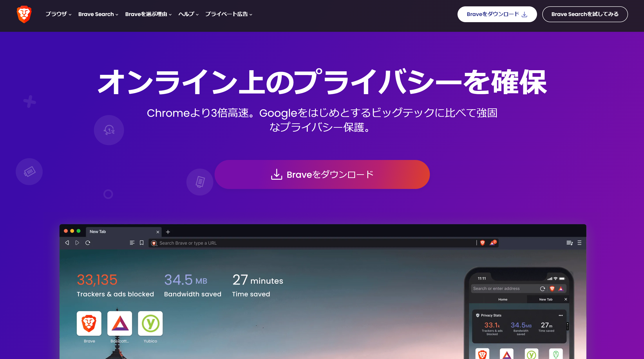Open the Yubico shortcut tile
The width and height of the screenshot is (644, 359).
(150, 323)
